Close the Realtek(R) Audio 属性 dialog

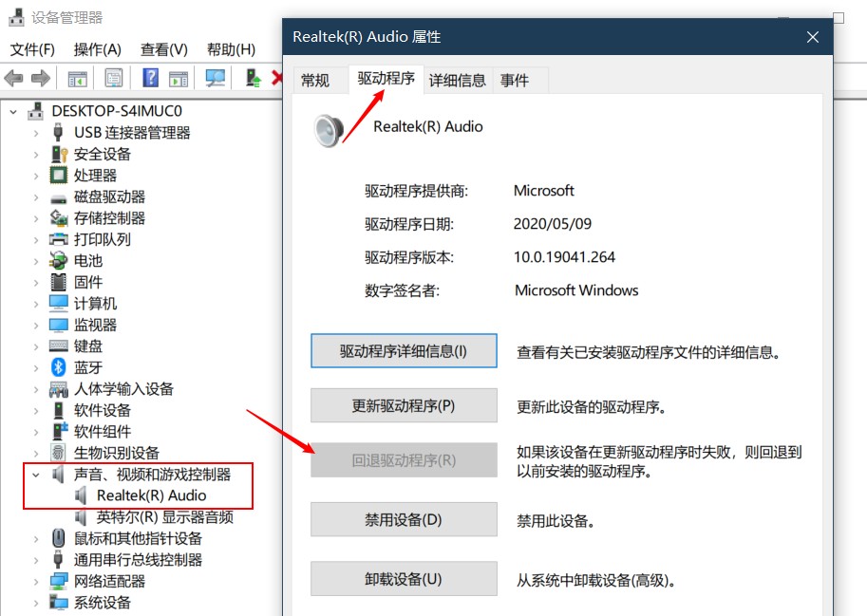click(812, 37)
